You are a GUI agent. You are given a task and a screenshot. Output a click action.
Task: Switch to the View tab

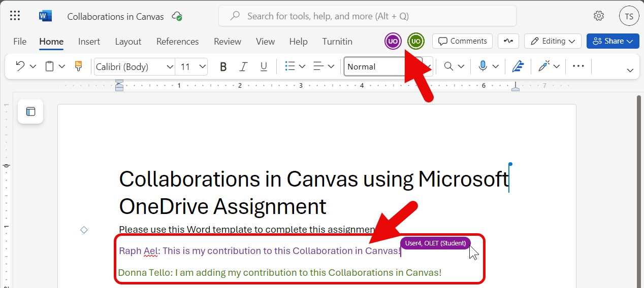pos(265,42)
